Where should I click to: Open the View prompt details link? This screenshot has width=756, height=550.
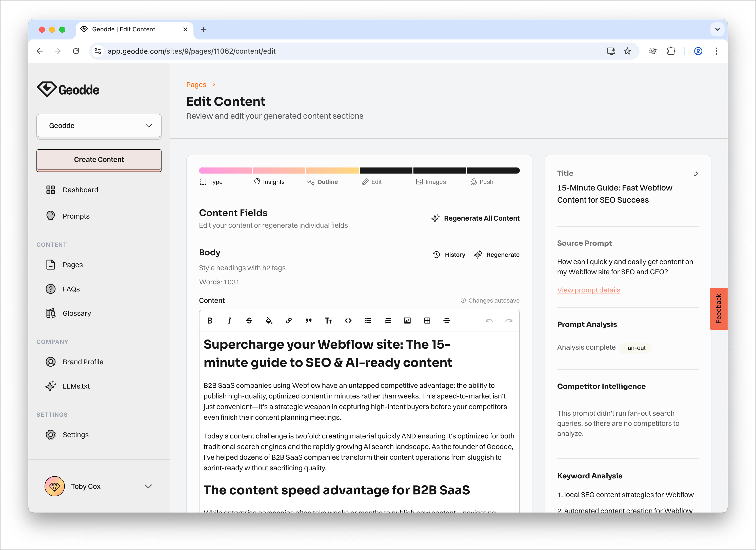click(589, 290)
